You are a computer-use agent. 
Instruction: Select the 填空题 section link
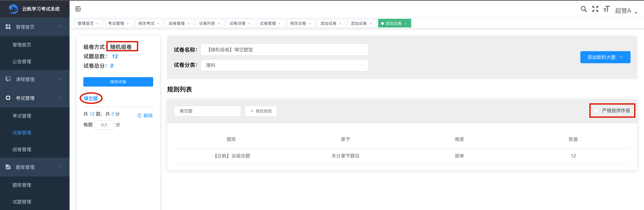(91, 98)
